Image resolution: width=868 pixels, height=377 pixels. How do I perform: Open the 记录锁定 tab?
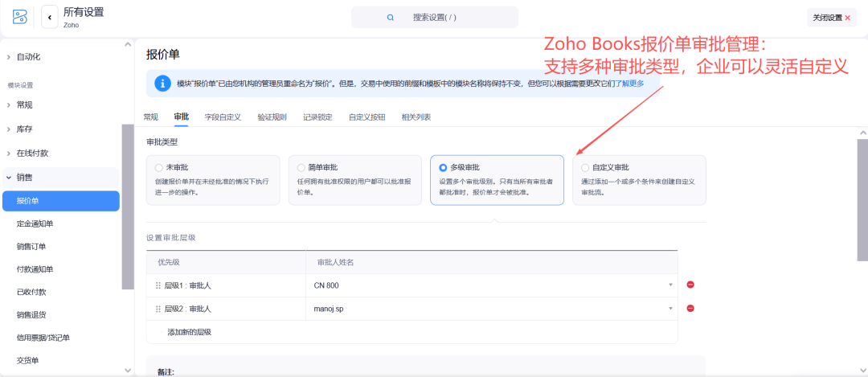317,117
